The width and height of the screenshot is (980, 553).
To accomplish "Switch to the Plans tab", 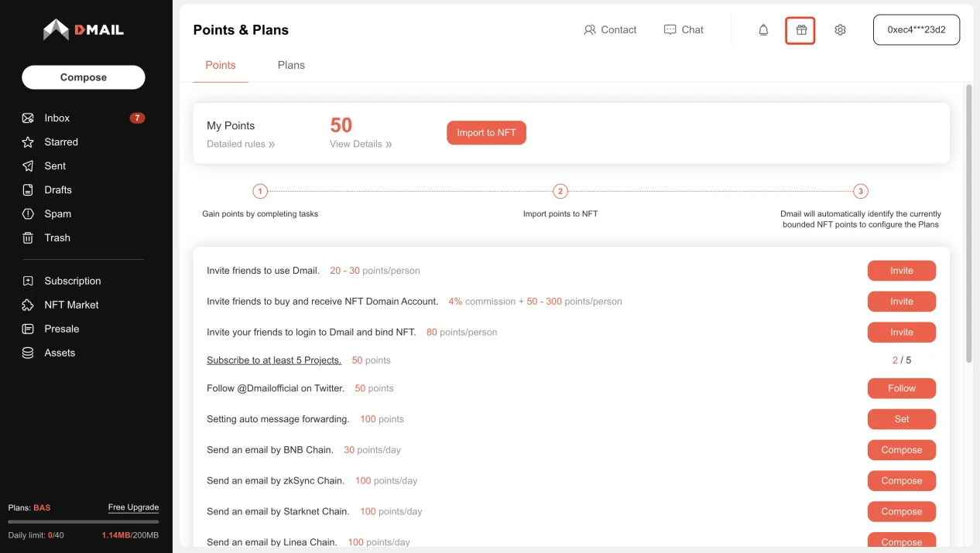I will pos(291,65).
